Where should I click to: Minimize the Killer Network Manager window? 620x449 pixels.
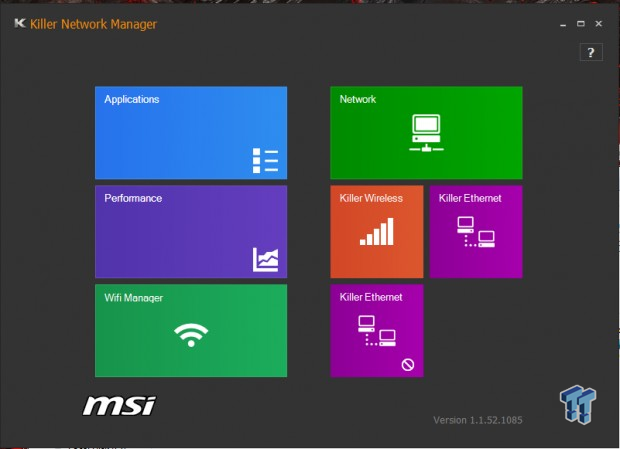coord(563,24)
